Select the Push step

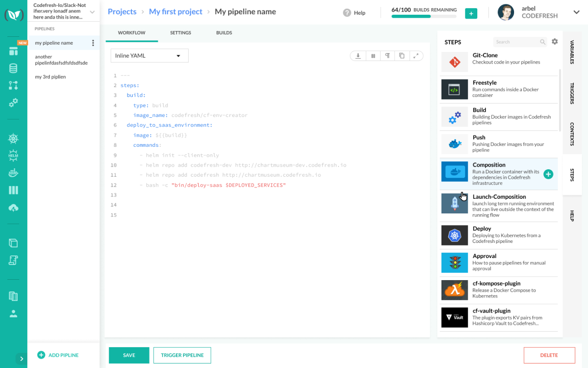pyautogui.click(x=499, y=144)
